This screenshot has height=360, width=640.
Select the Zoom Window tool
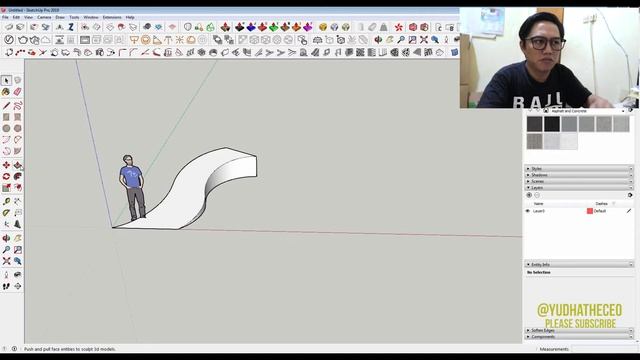coord(18,249)
